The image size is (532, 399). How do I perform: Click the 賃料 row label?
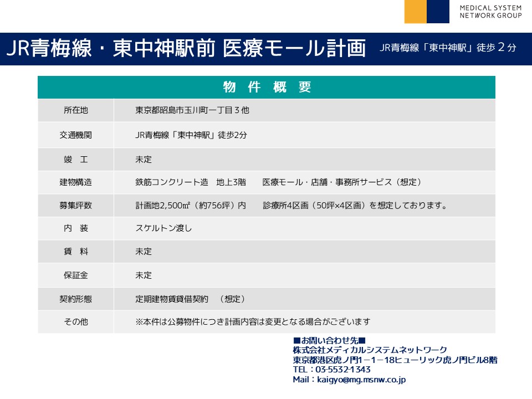pyautogui.click(x=76, y=252)
